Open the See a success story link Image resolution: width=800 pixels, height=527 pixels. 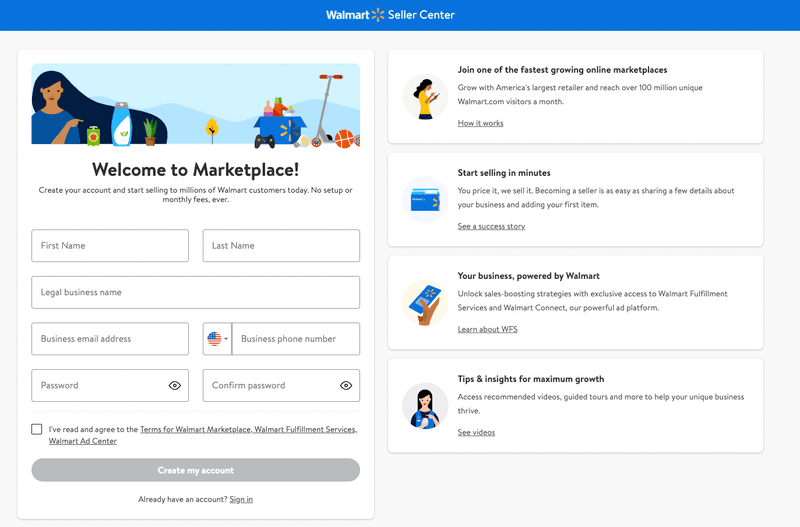(491, 226)
